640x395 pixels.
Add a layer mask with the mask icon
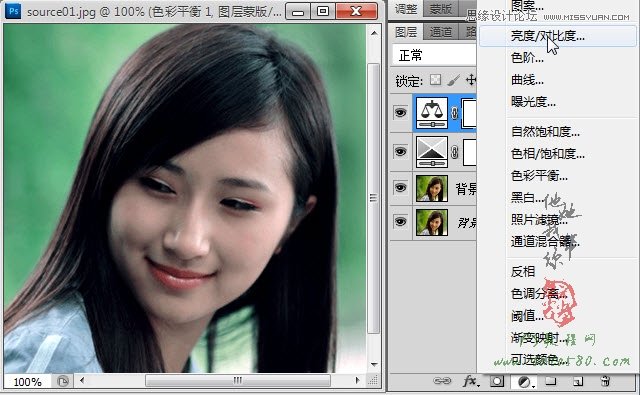(497, 382)
